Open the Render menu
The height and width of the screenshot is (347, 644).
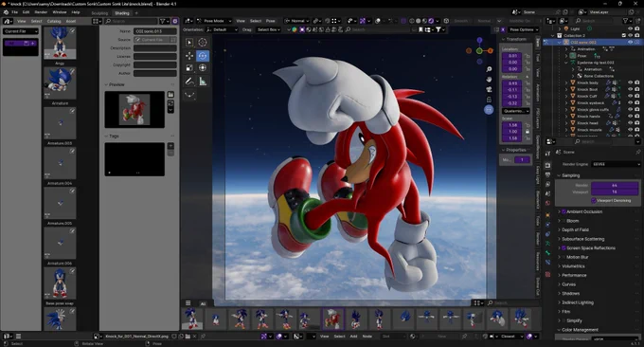[x=41, y=12]
